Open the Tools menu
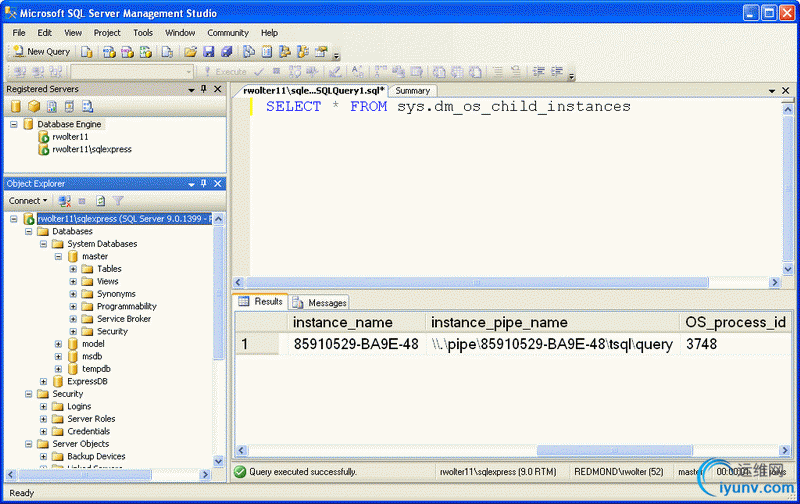Viewport: 800px width, 504px height. pos(143,33)
